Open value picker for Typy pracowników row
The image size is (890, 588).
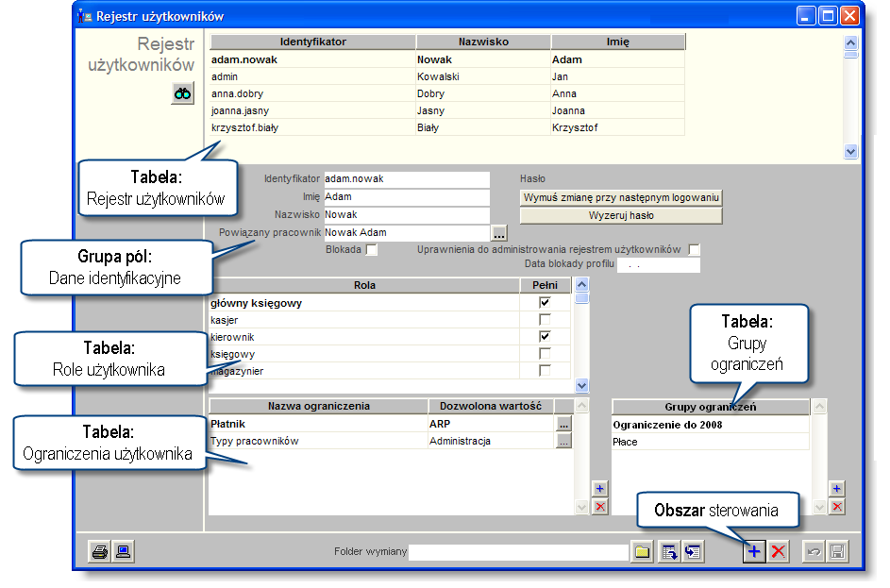click(x=563, y=441)
